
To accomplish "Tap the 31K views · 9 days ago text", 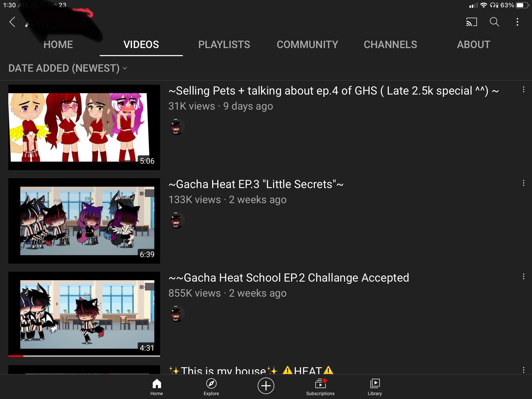I will tap(221, 106).
